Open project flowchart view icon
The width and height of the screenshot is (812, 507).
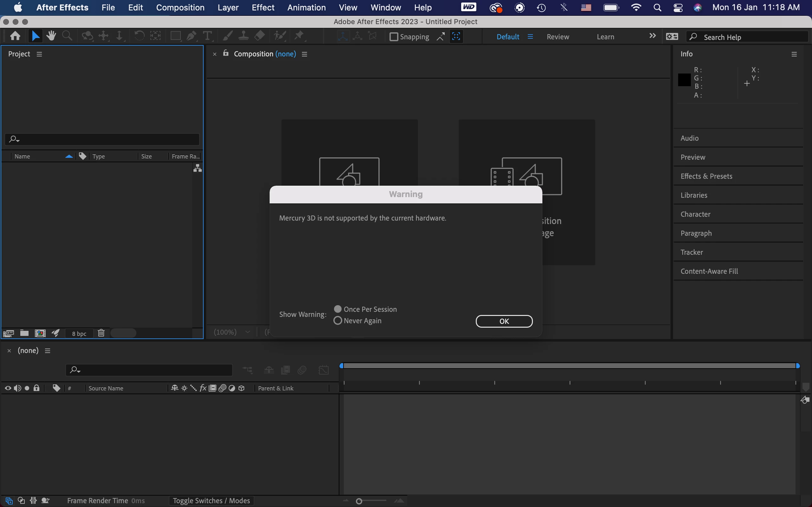[197, 168]
